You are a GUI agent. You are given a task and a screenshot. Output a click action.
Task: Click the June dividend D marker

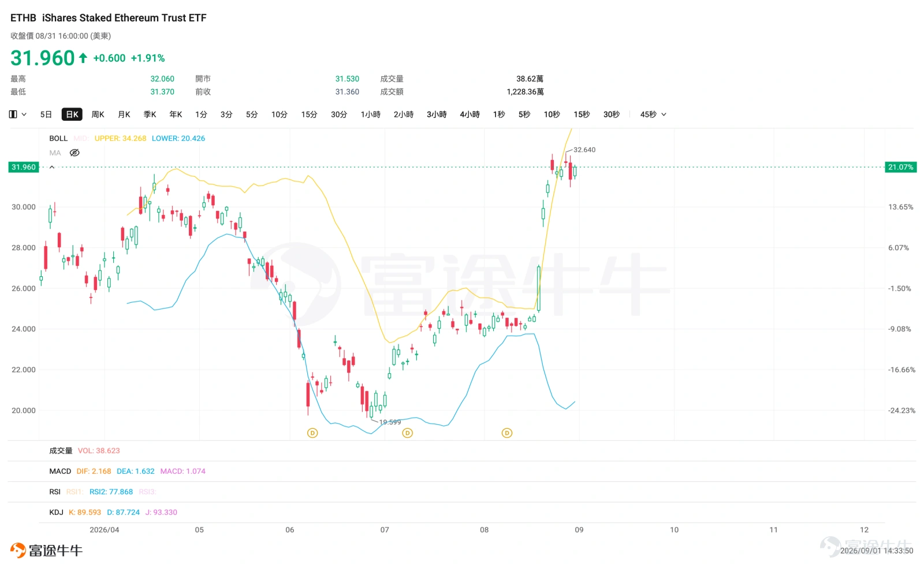tap(312, 433)
